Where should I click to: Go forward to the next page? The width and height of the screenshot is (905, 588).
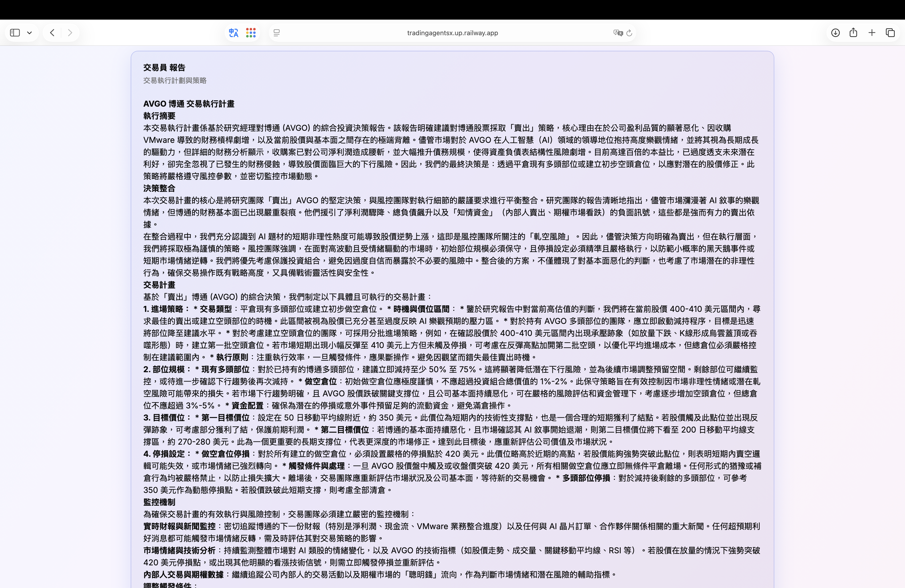[x=70, y=33]
